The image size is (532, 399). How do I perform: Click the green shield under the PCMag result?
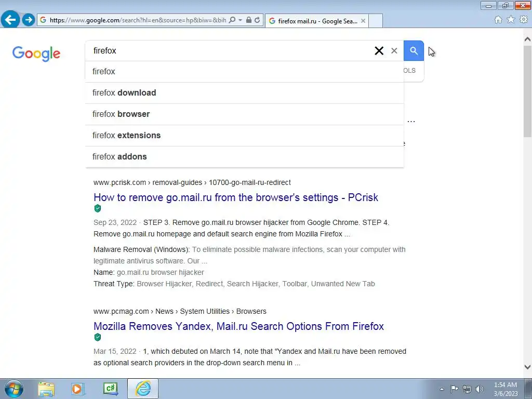click(98, 337)
